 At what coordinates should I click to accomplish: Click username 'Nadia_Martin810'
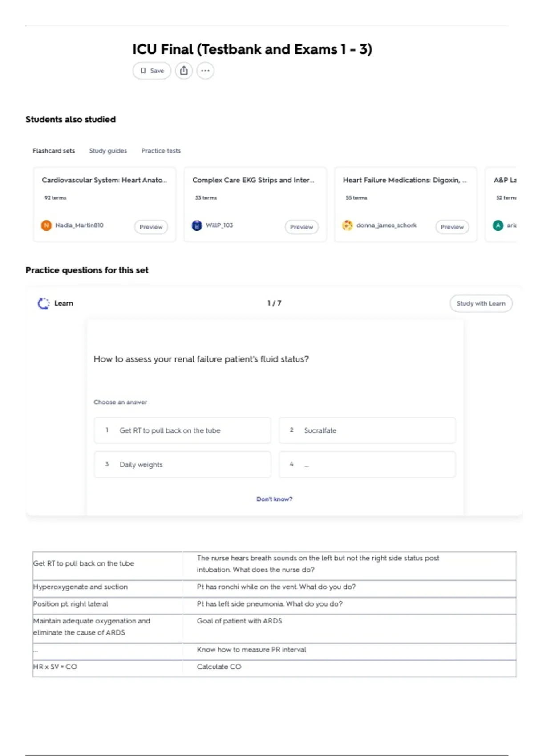(x=79, y=225)
